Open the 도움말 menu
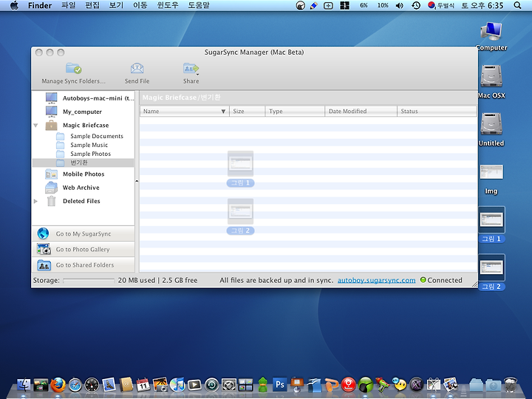The height and width of the screenshot is (399, 532). point(199,5)
